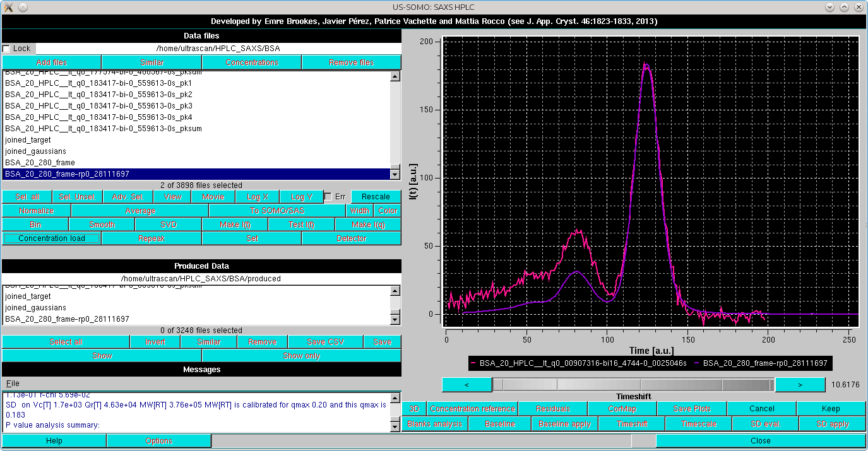
Task: Click Concentration load button
Action: 52,238
